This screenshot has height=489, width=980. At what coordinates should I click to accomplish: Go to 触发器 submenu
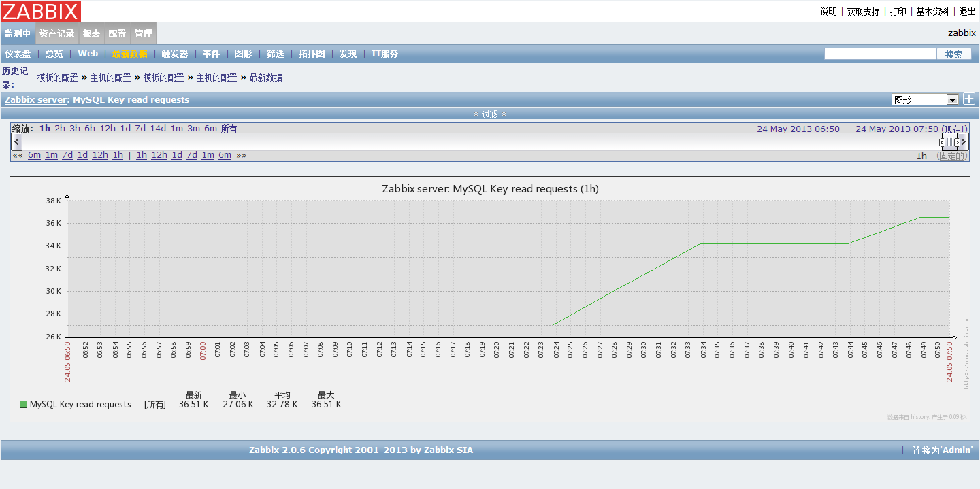[175, 54]
